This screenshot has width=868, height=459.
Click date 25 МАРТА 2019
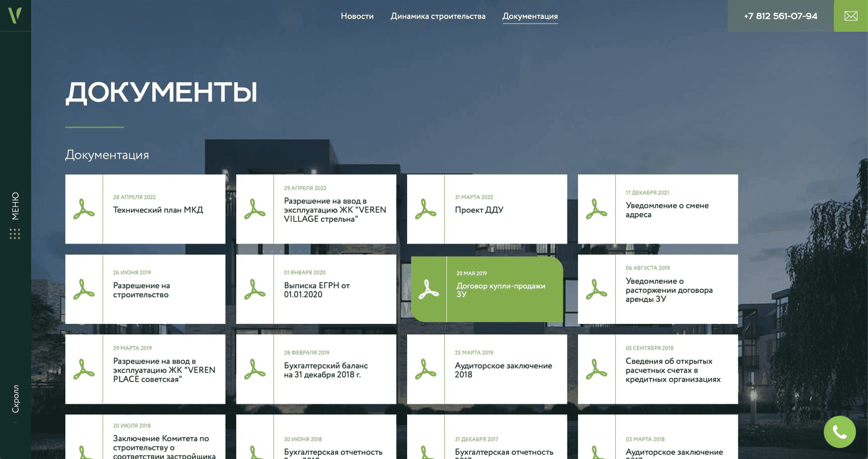tap(474, 353)
